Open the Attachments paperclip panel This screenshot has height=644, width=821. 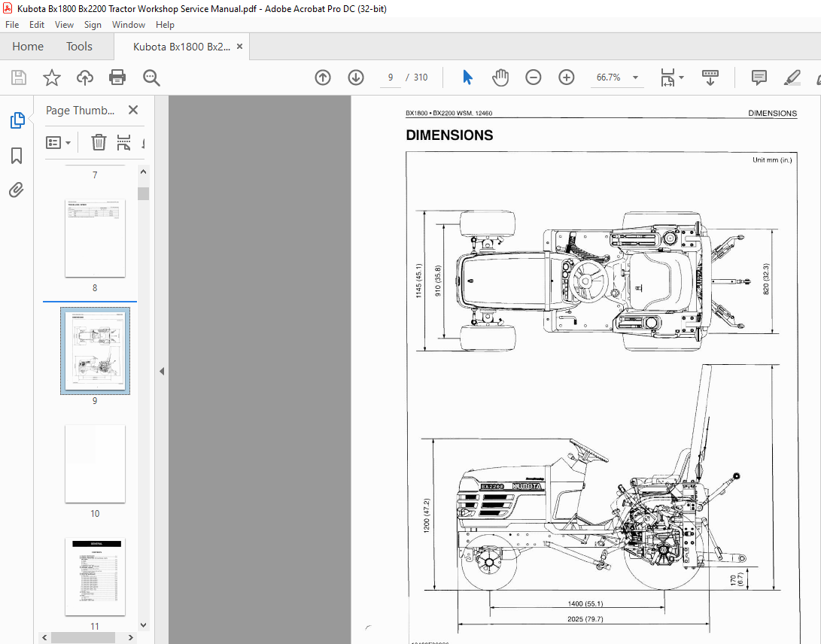(x=17, y=190)
